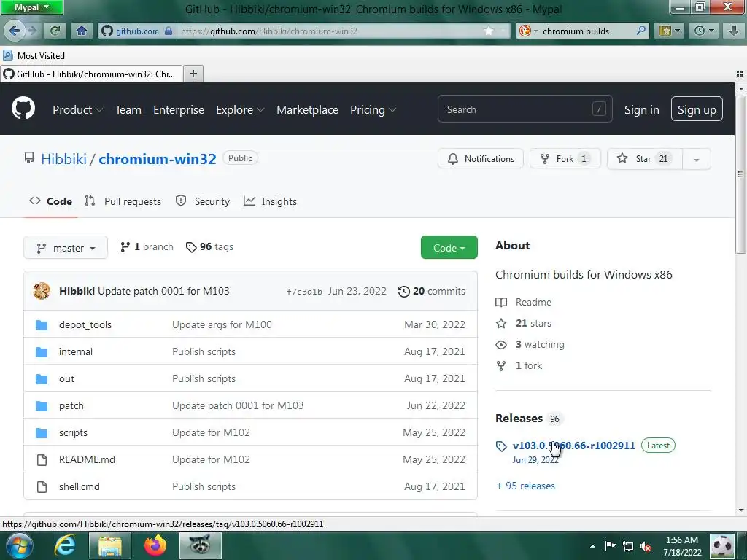The height and width of the screenshot is (560, 747).
Task: Open the history clock toolbar dropdown
Action: pyautogui.click(x=704, y=31)
